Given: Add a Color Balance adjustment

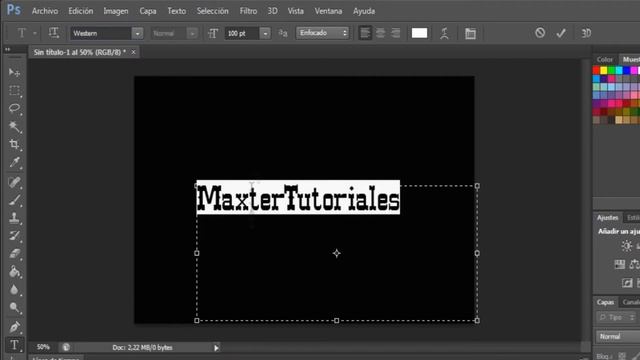Looking at the screenshot, I should [635, 264].
